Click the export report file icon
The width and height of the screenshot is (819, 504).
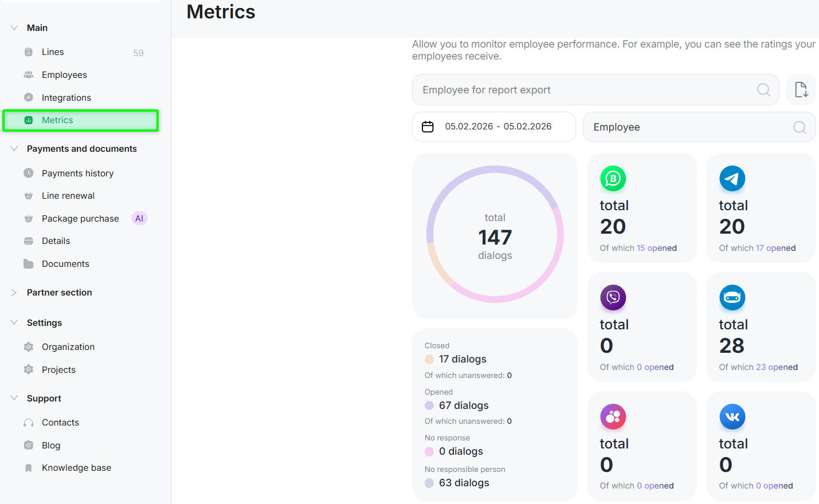(x=801, y=90)
